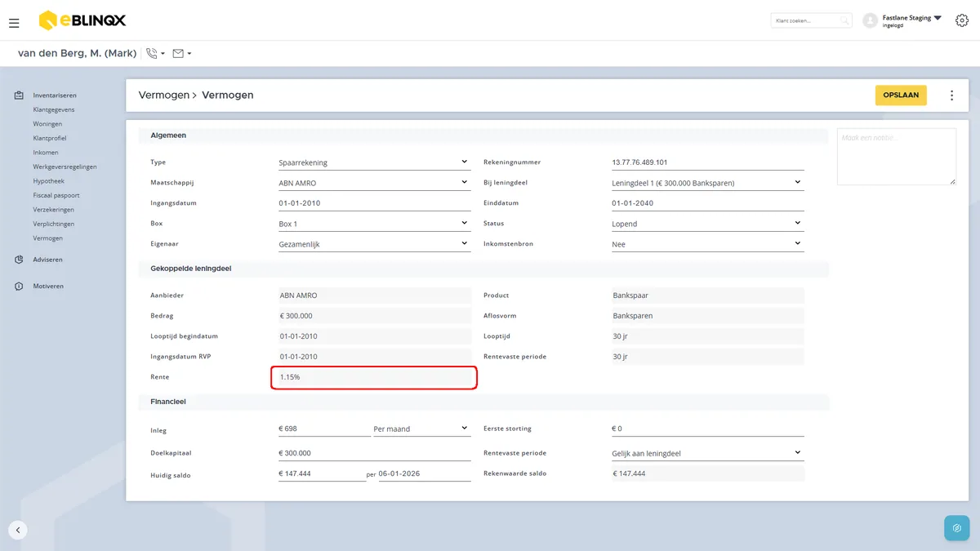Click the eBLINQX logo
Screen dimensions: 980x551
82,20
